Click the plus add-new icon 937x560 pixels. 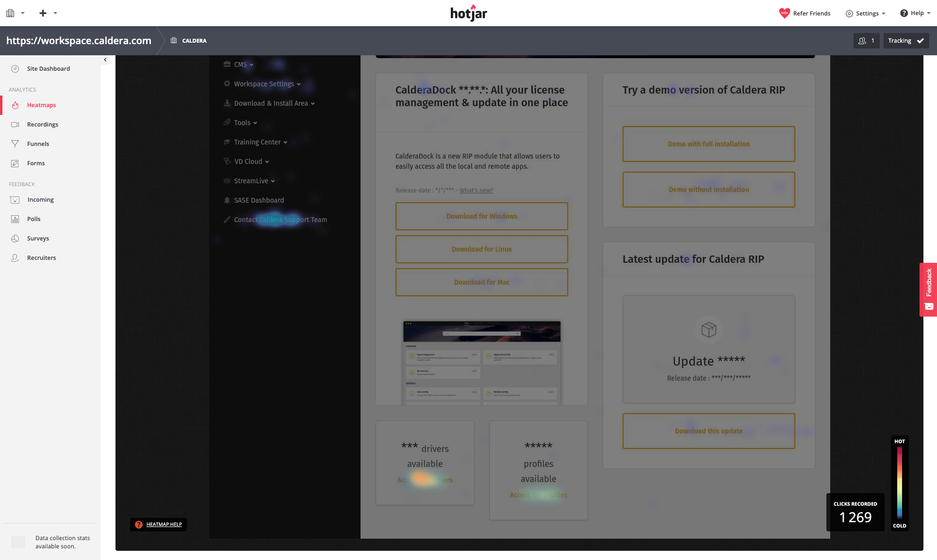coord(43,13)
